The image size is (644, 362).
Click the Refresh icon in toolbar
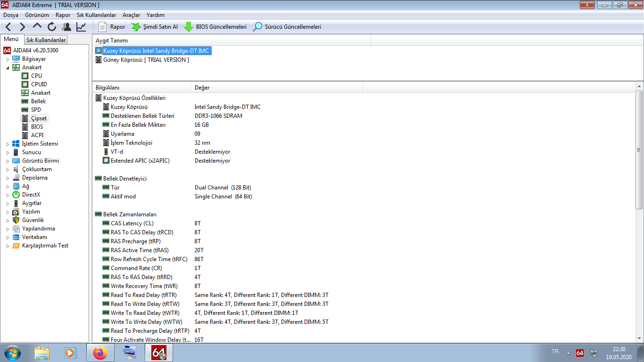pyautogui.click(x=52, y=27)
